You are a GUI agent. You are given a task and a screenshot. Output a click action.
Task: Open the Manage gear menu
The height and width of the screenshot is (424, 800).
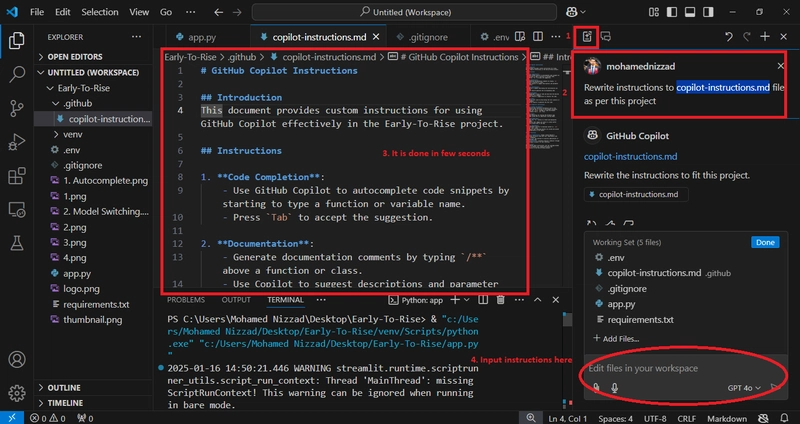(16, 393)
